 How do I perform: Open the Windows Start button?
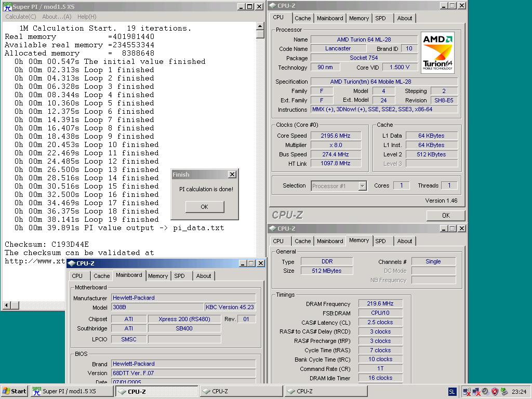[14, 391]
